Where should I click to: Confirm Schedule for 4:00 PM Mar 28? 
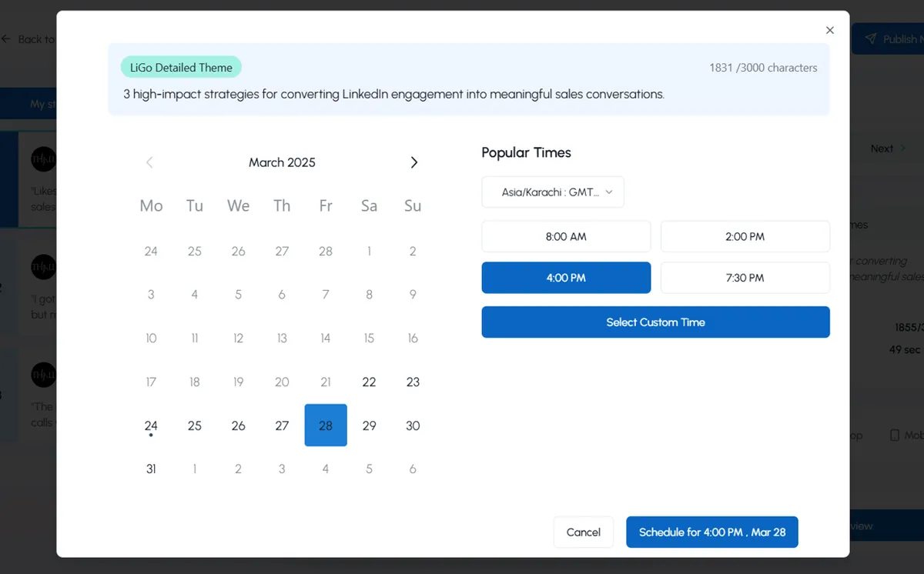click(711, 532)
